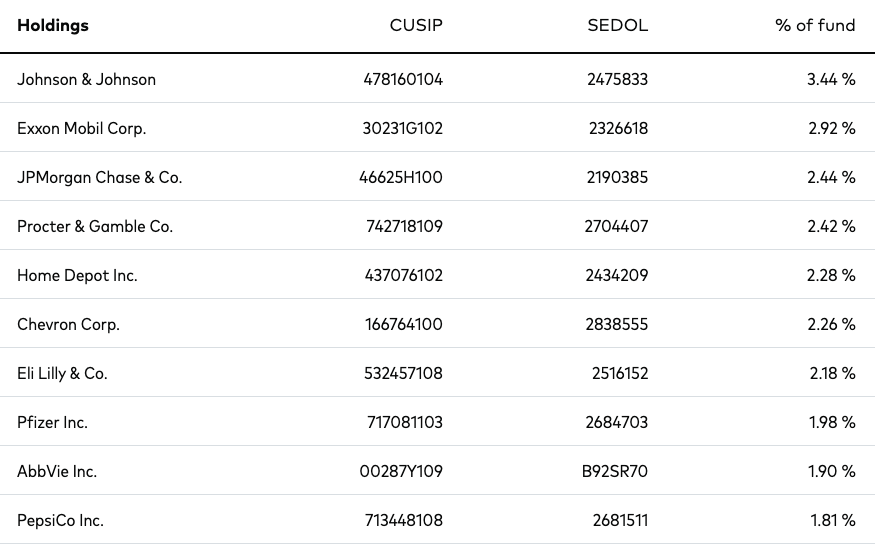Select AbbVie Inc. in holdings list

tap(57, 472)
